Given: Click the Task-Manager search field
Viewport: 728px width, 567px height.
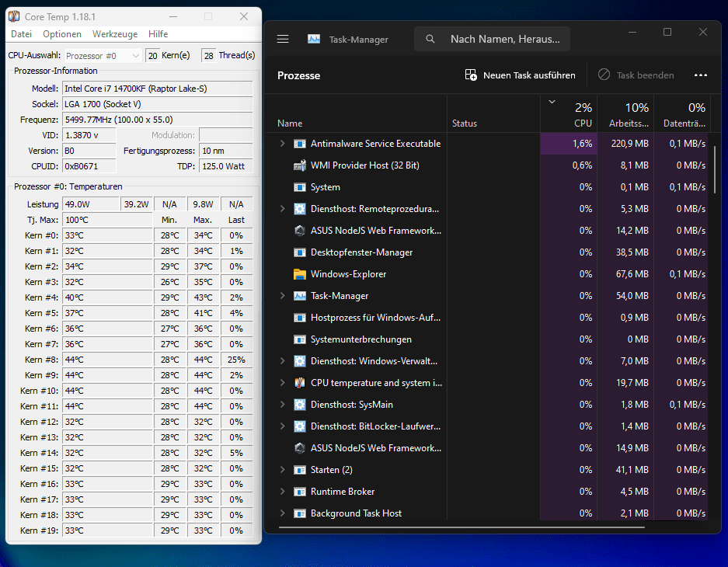Looking at the screenshot, I should pos(492,39).
